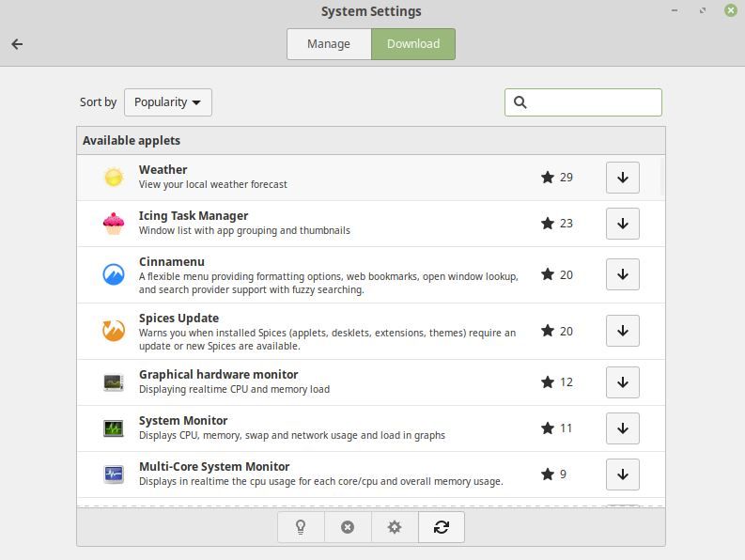Screen dimensions: 745x560
Task: Select the Spices Update list entry
Action: point(370,331)
